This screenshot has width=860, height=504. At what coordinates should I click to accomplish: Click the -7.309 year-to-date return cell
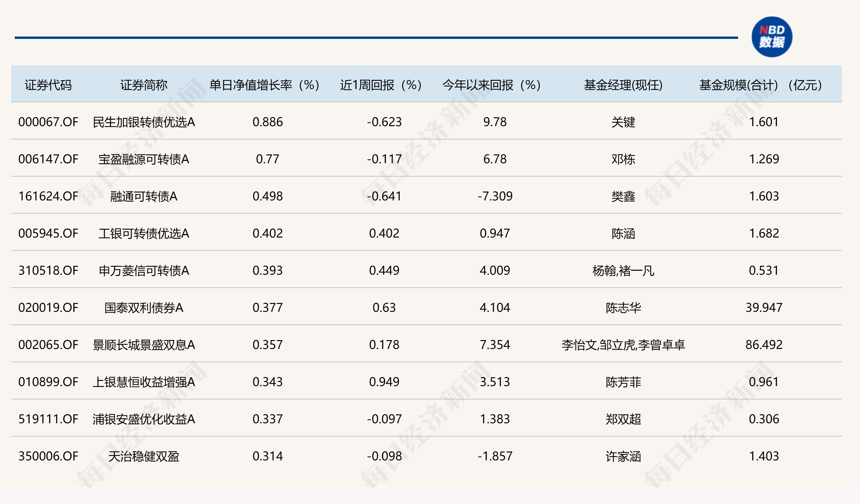[495, 196]
